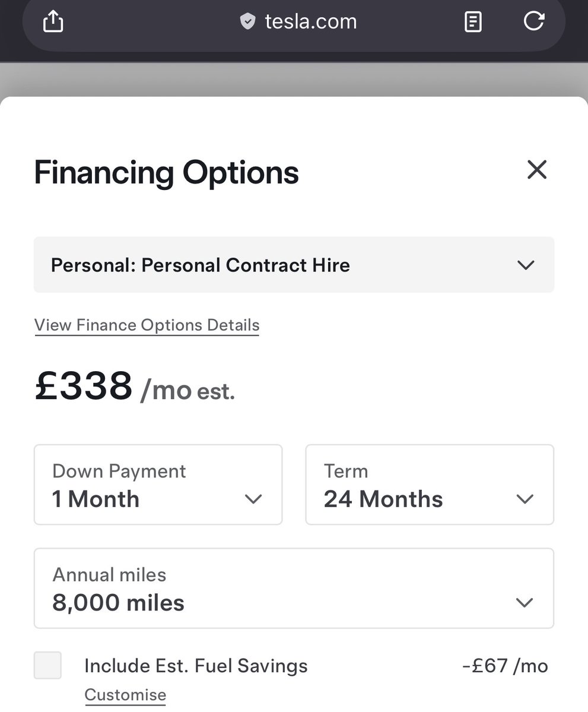Tap the dimmed backdrop above the panel

294,79
